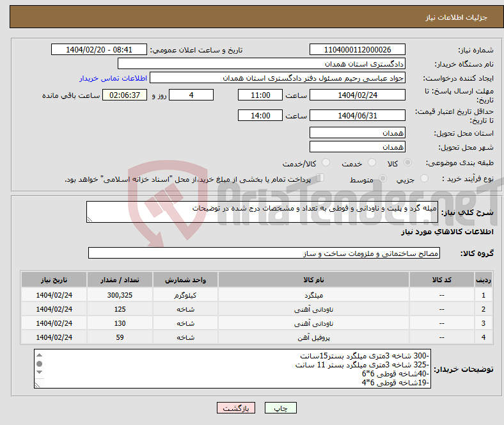The image size is (504, 425).
Task: Click the کد کالا column header
Action: click(442, 280)
